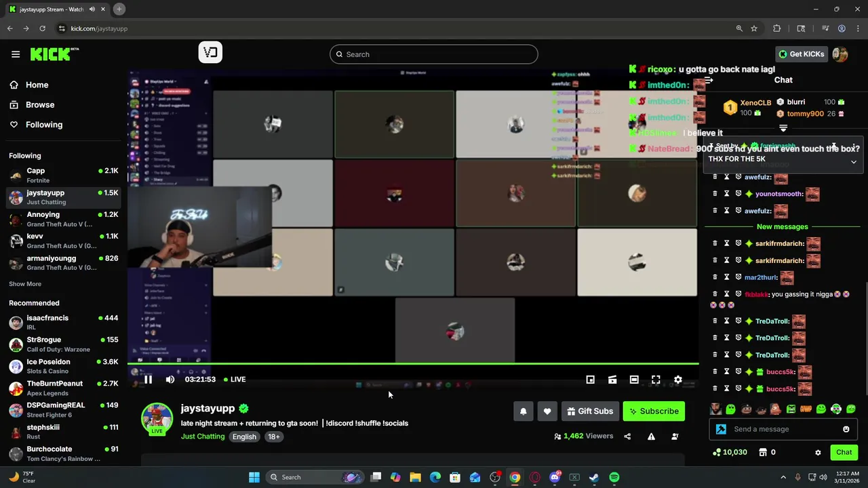Open the emote picker smiley

coord(846,429)
